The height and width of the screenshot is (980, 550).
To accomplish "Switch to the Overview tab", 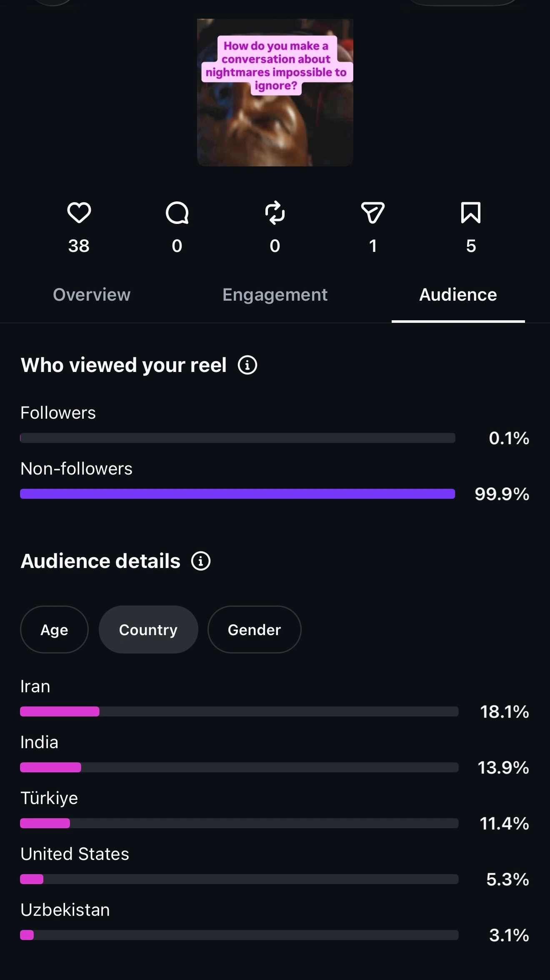I will click(x=92, y=295).
